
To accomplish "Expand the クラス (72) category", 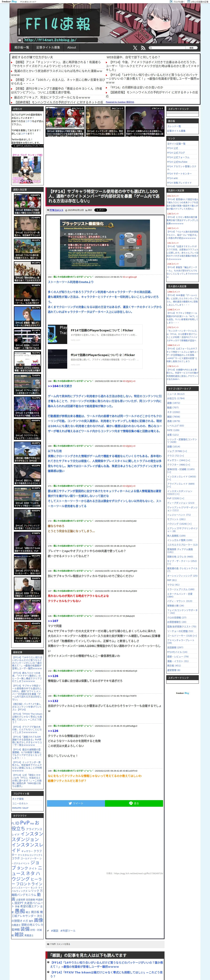I will coord(182,456).
